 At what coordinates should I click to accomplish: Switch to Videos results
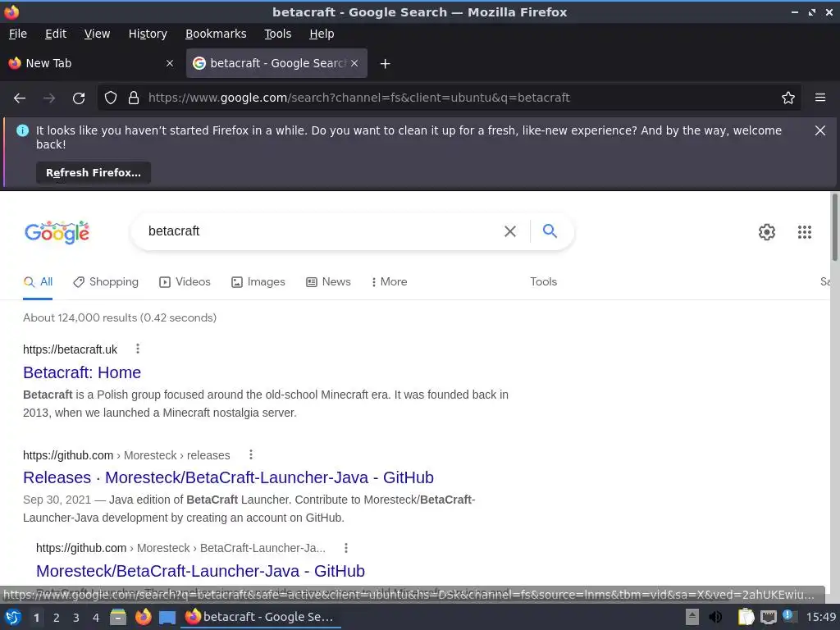(185, 282)
